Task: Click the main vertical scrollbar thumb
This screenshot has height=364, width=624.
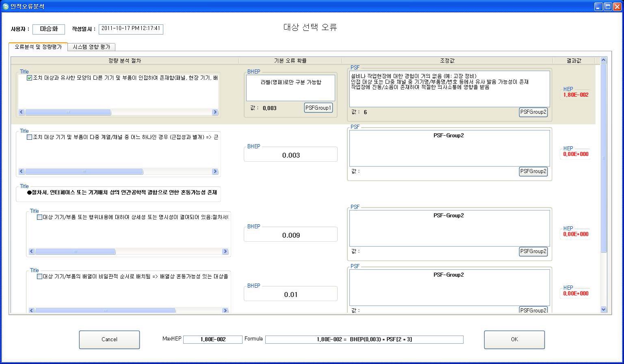Action: pyautogui.click(x=603, y=158)
